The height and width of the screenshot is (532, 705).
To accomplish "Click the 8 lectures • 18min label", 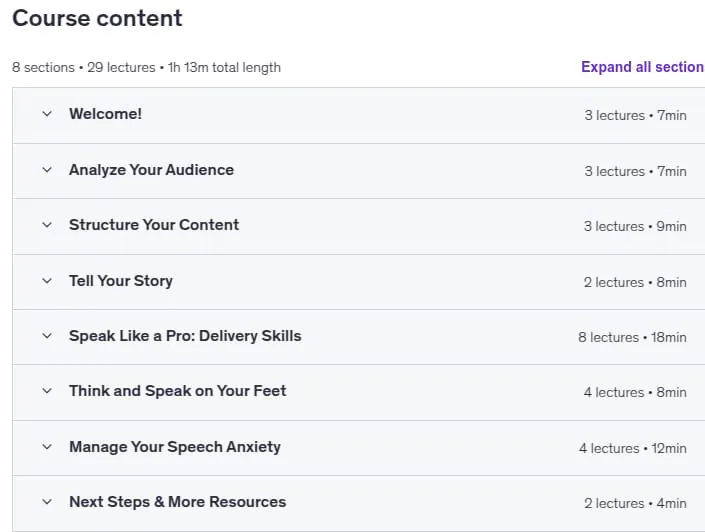I will click(632, 337).
